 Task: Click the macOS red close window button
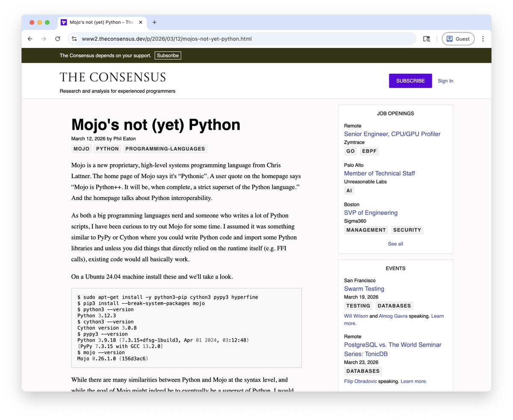coord(32,22)
